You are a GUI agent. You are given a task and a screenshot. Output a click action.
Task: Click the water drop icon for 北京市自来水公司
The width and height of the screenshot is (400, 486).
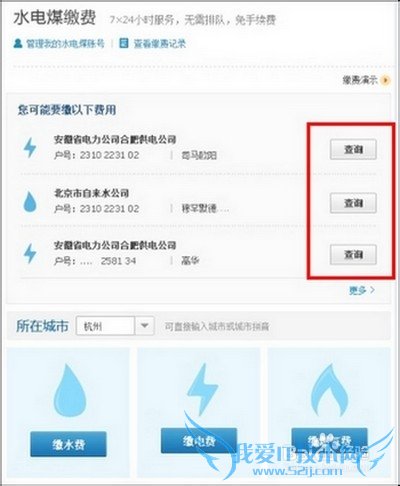coord(30,202)
